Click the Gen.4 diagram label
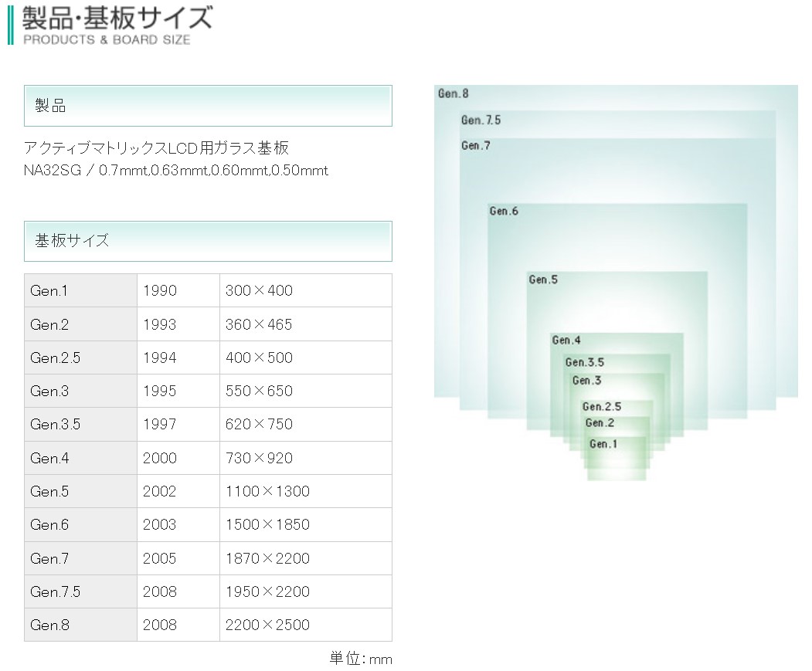The height and width of the screenshot is (671, 812). pos(566,341)
